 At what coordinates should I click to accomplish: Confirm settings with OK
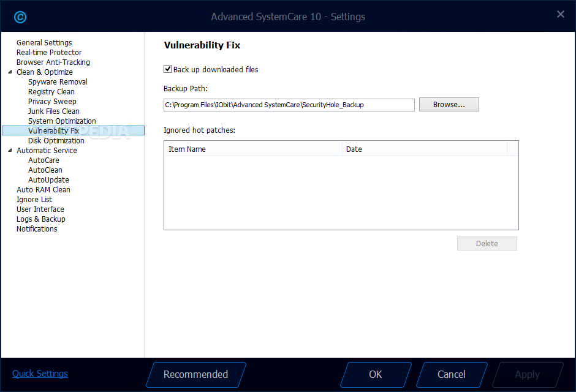click(376, 374)
